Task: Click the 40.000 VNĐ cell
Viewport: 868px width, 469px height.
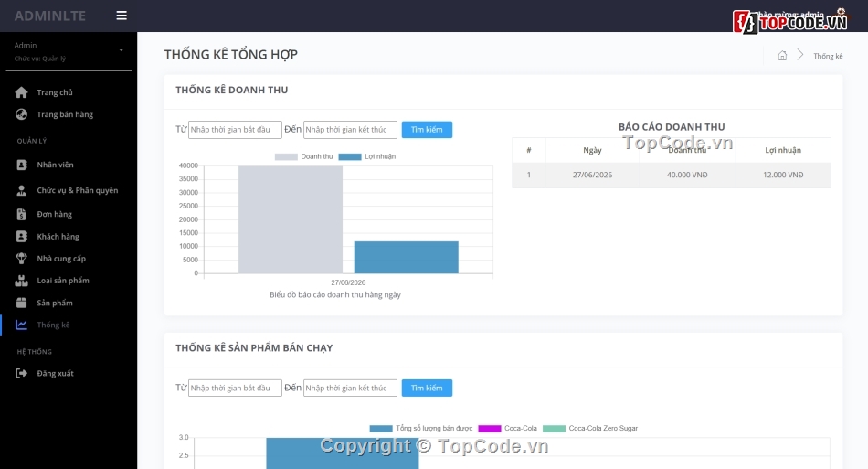Action: tap(687, 175)
